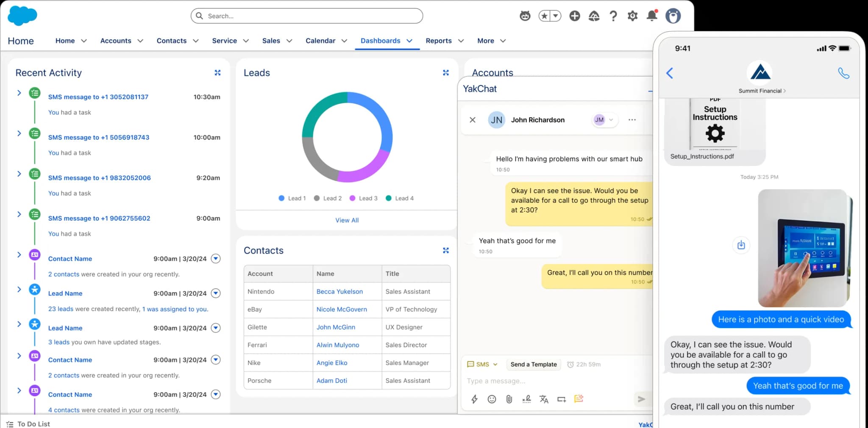Image resolution: width=868 pixels, height=428 pixels.
Task: Click View All under Leads
Action: click(x=347, y=221)
